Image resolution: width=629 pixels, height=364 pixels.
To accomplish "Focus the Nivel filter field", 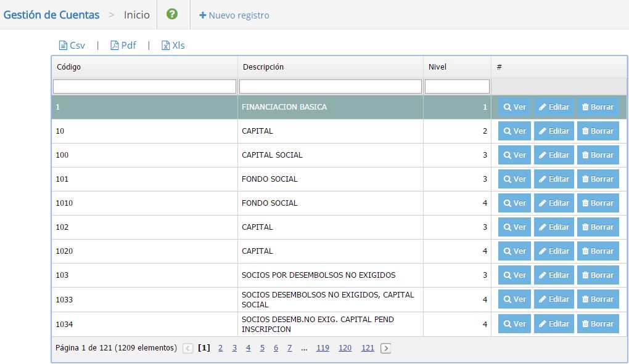I will pos(458,86).
